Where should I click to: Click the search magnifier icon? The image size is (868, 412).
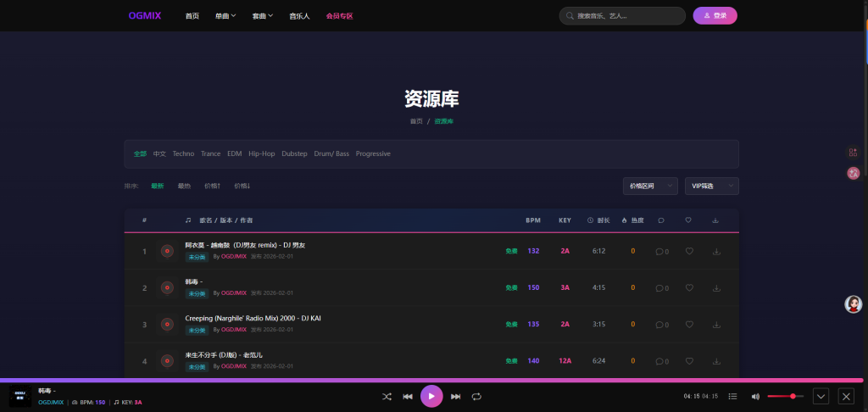tap(570, 16)
